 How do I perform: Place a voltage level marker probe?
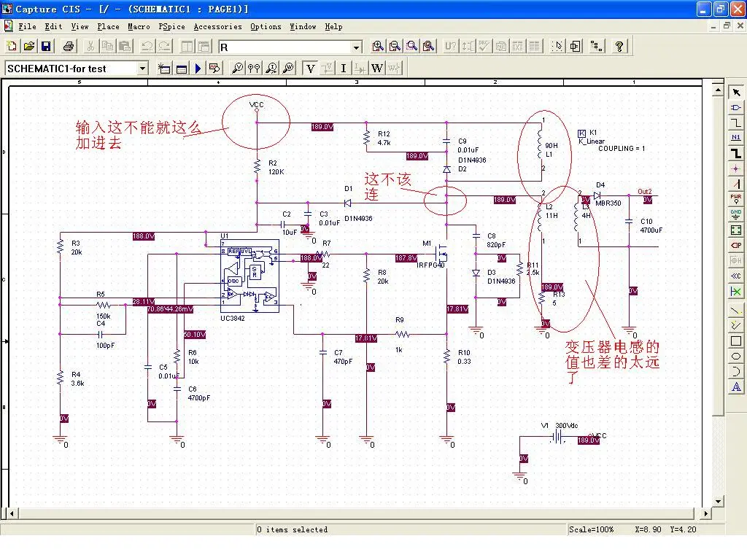click(237, 69)
